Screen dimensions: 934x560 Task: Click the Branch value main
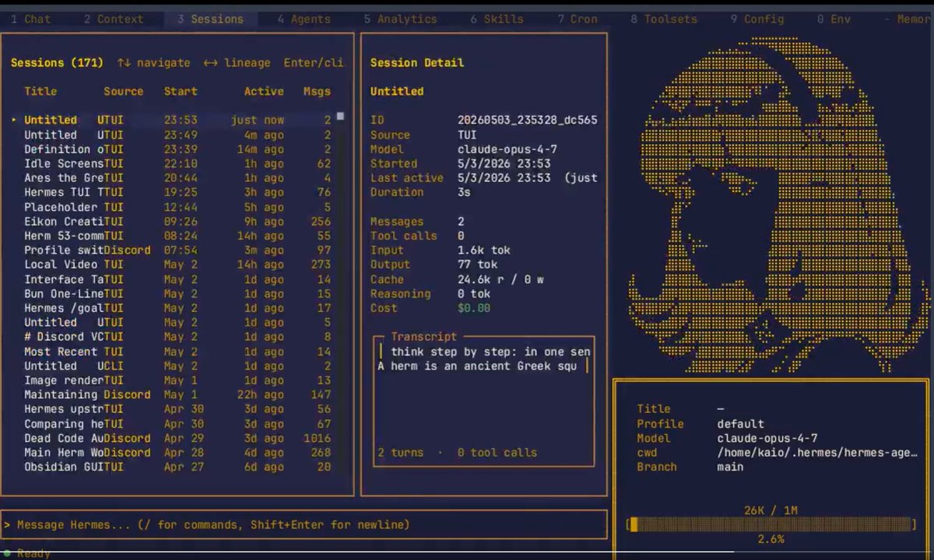730,467
